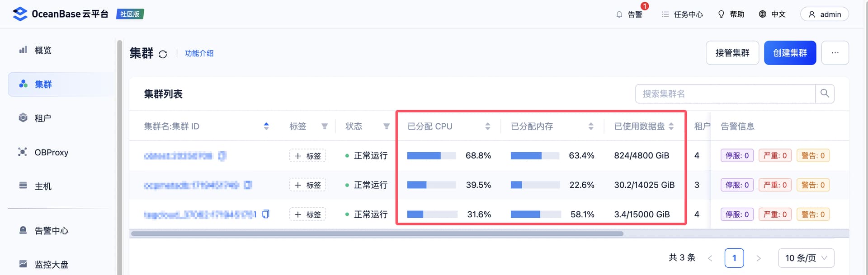Click the 创建集群 button
The image size is (868, 275).
(x=790, y=53)
